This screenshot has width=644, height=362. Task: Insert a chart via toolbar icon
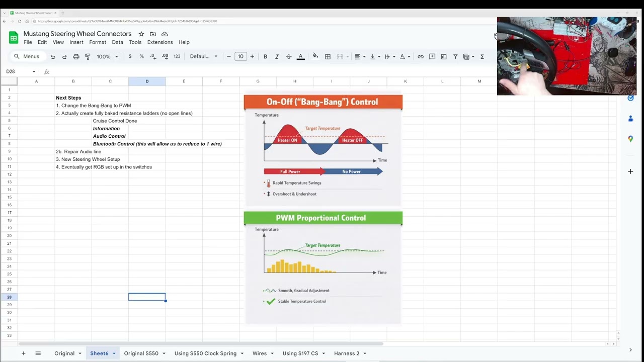click(444, 57)
